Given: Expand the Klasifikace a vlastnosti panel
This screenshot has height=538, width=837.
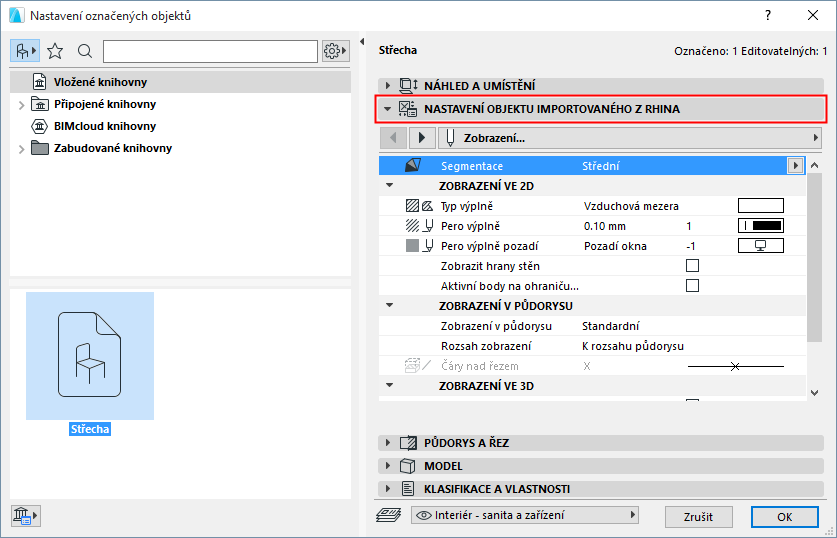Looking at the screenshot, I should pyautogui.click(x=388, y=489).
